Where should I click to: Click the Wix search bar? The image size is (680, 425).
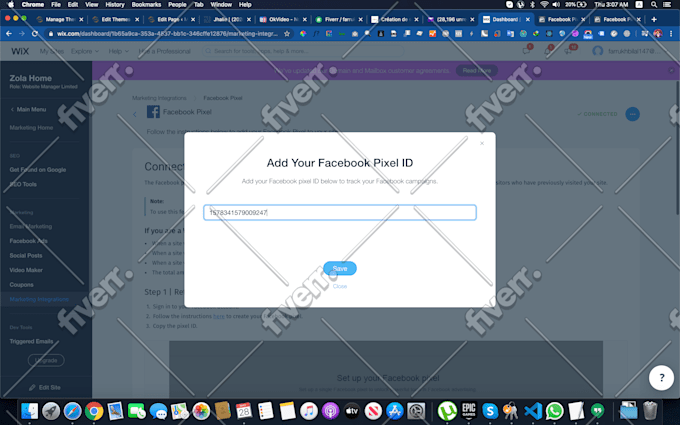click(x=303, y=51)
